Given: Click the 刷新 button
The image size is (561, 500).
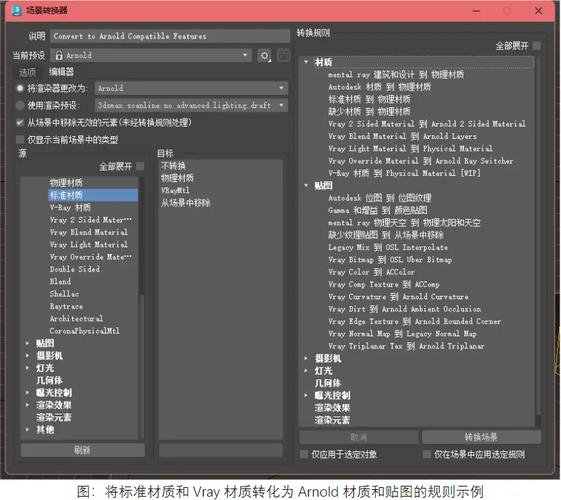Looking at the screenshot, I should pos(83,450).
